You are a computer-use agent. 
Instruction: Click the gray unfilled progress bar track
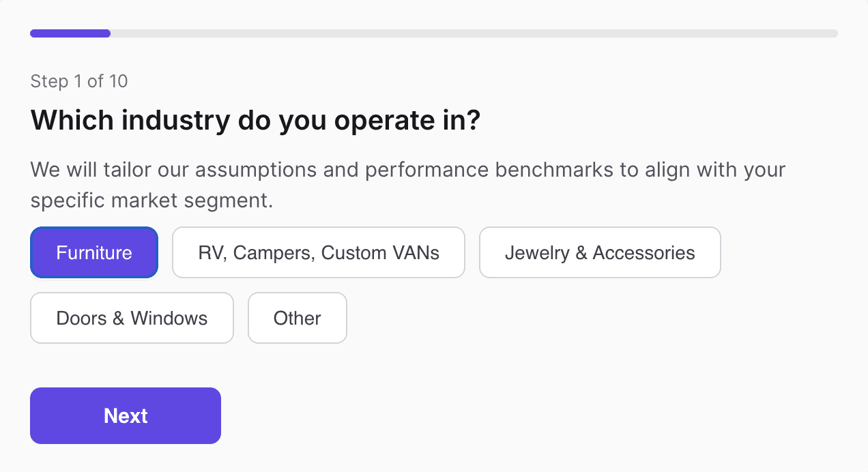click(x=474, y=33)
